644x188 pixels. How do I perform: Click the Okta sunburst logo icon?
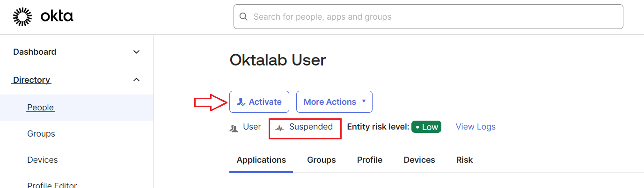click(x=22, y=17)
